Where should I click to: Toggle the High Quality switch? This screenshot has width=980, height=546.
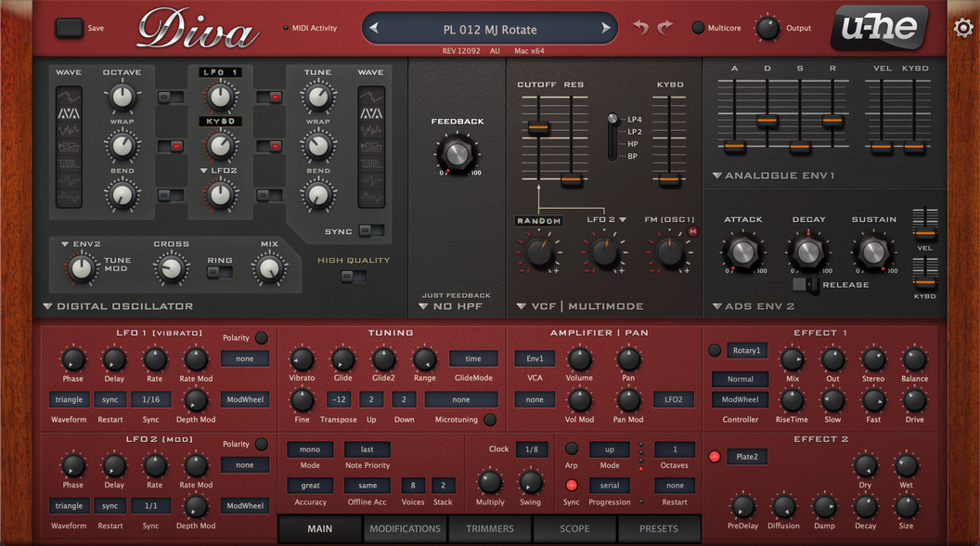tap(354, 276)
